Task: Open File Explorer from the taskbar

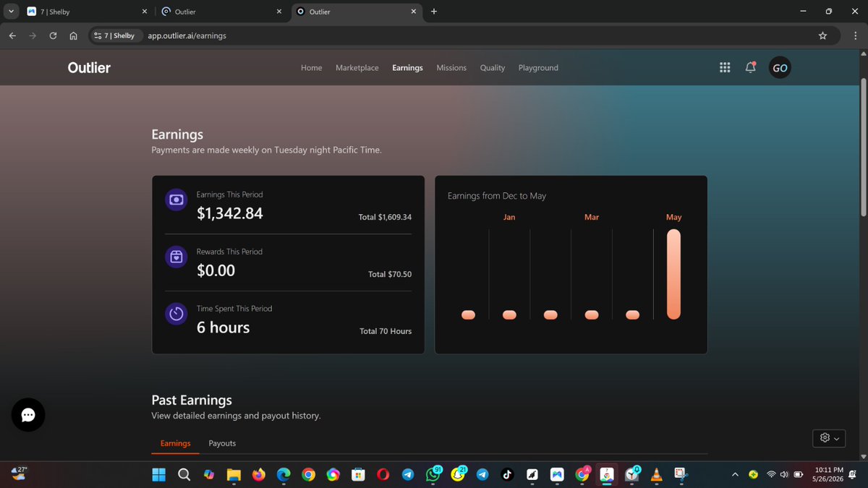Action: (234, 475)
